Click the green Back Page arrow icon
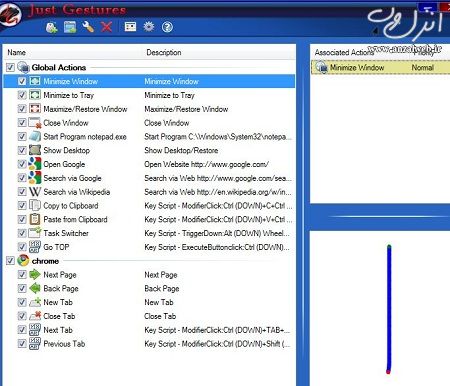 pyautogui.click(x=35, y=288)
